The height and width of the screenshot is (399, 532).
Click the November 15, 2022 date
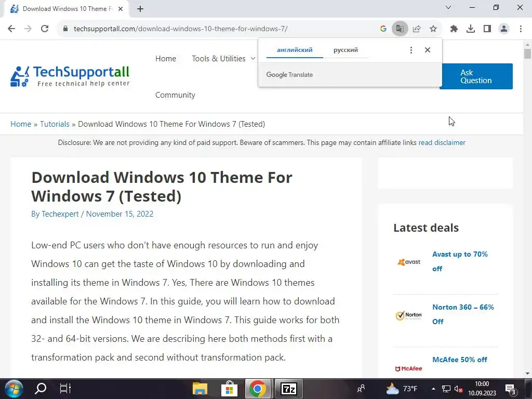pyautogui.click(x=119, y=214)
